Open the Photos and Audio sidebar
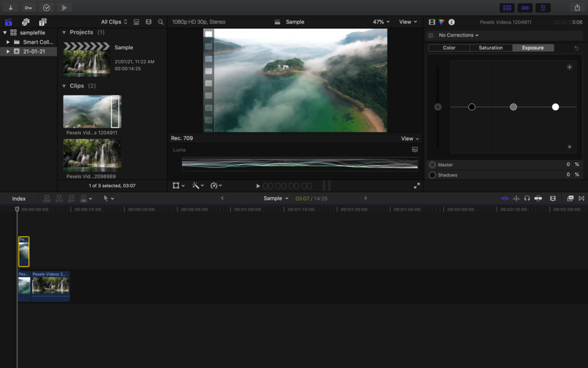 [x=26, y=21]
